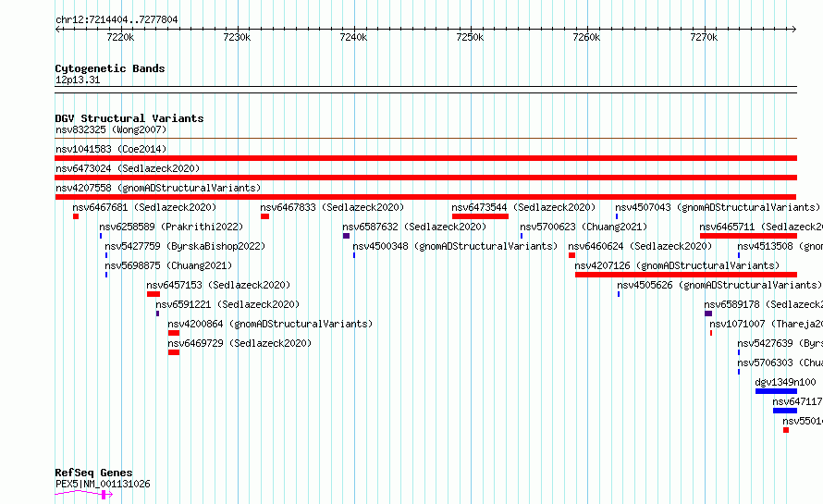The image size is (823, 504).
Task: Open the nsv5698875 (Chuang2021) label
Action: point(168,265)
